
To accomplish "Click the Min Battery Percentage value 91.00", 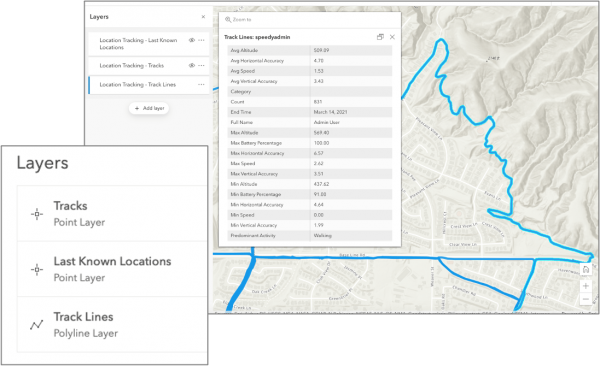I will pos(320,194).
